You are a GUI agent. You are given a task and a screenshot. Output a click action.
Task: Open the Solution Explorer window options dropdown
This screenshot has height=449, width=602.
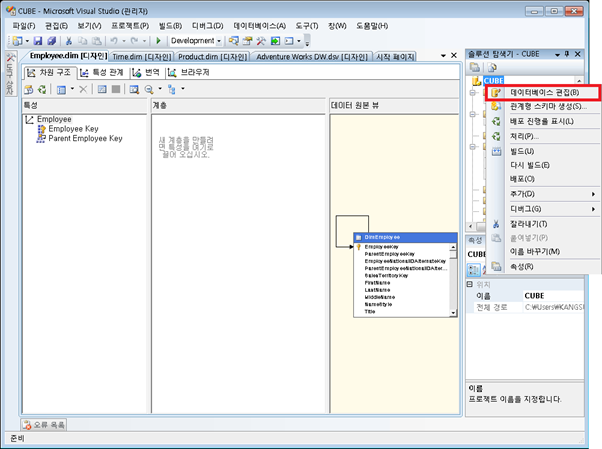557,55
